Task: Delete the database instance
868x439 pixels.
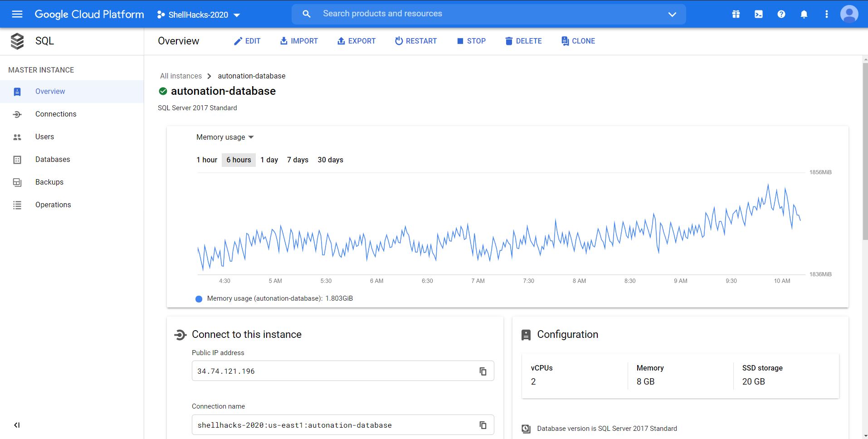Action: [x=523, y=41]
